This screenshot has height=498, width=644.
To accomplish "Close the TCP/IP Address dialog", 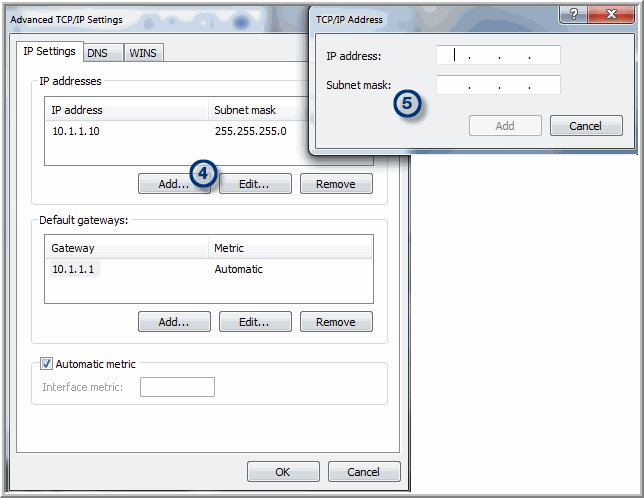I will coord(610,15).
